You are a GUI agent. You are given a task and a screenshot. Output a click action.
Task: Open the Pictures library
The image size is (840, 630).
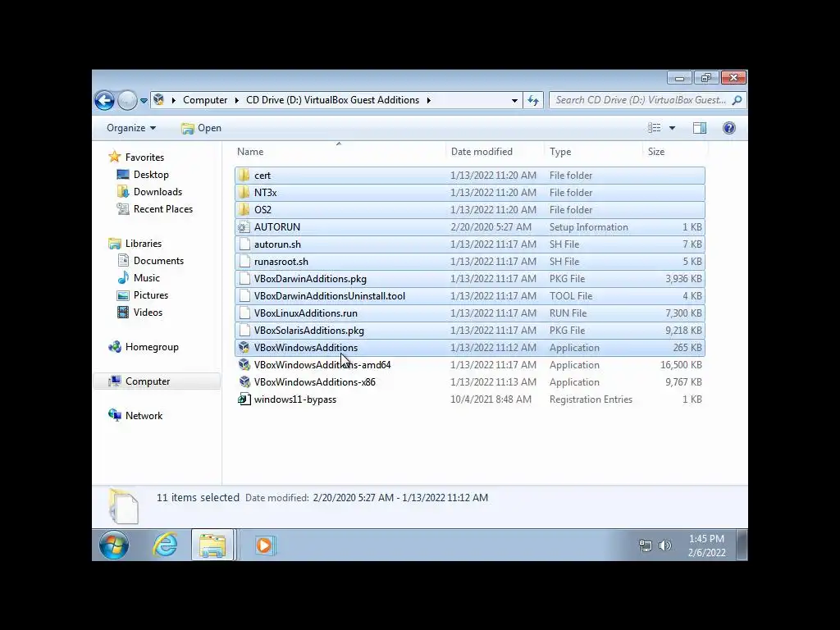point(151,295)
